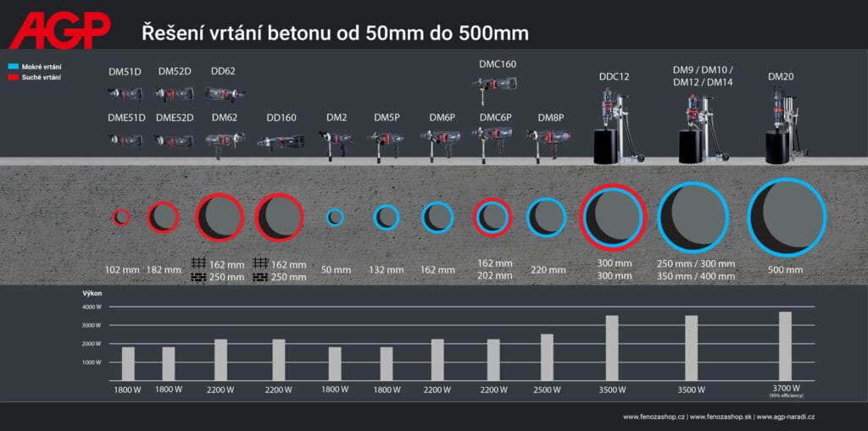Click the blue Mokré vrtání legend swatch
868x431 pixels.
tap(14, 66)
